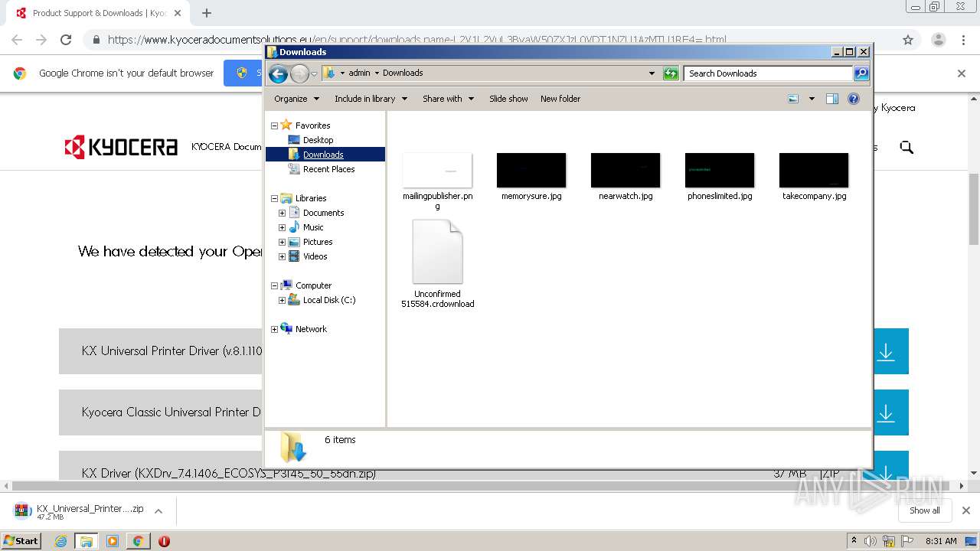Open download item options chevron

tap(158, 511)
